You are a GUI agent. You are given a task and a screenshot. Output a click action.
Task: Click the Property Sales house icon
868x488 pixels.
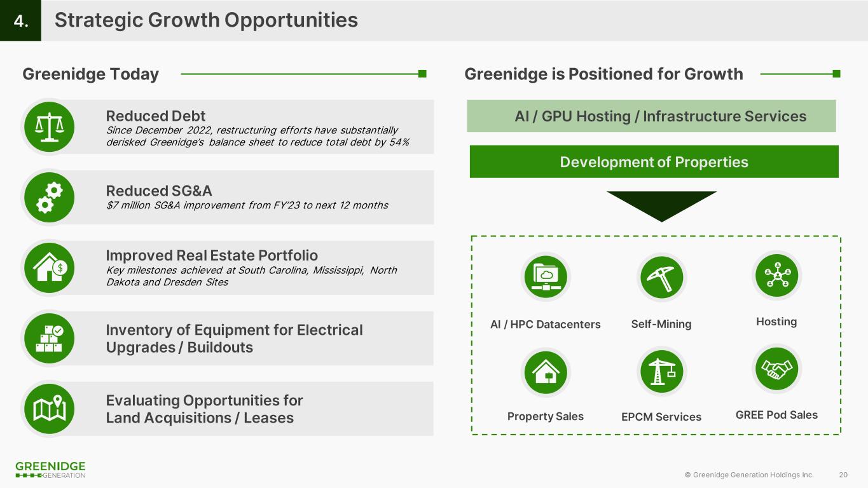click(x=545, y=373)
